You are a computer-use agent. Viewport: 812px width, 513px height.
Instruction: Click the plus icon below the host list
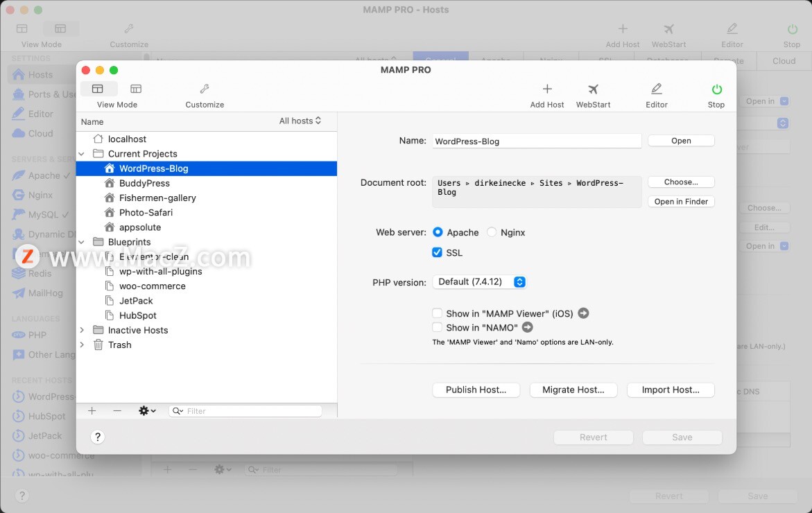[x=92, y=410]
